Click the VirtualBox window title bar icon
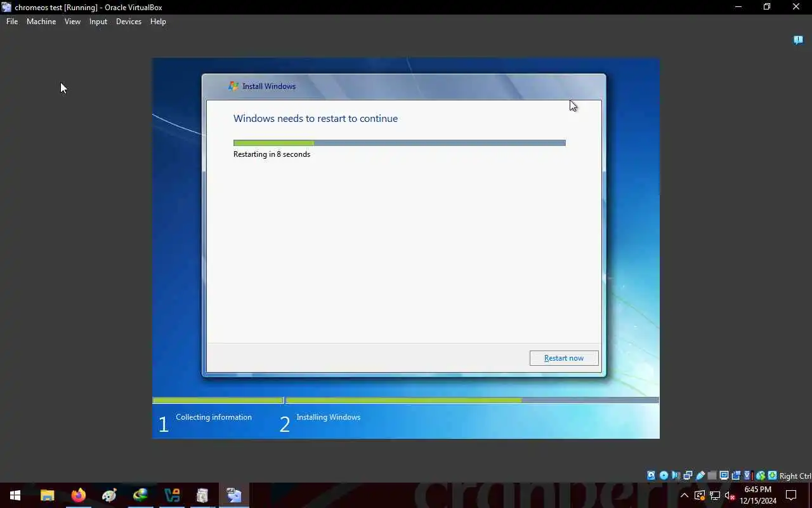The width and height of the screenshot is (812, 508). 6,7
